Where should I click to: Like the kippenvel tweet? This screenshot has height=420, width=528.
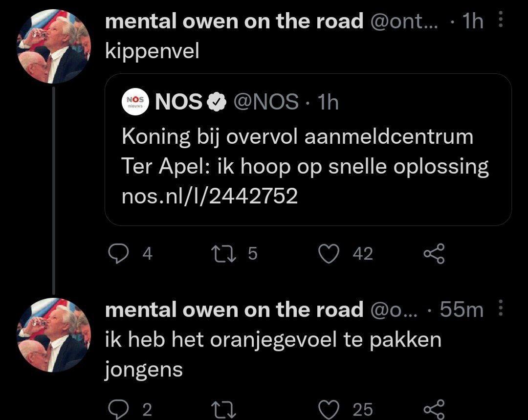click(329, 253)
